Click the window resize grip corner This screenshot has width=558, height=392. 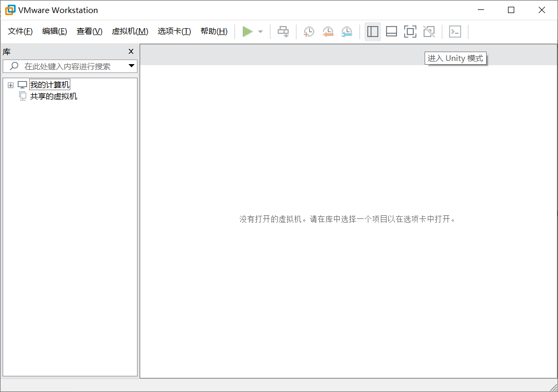click(553, 387)
